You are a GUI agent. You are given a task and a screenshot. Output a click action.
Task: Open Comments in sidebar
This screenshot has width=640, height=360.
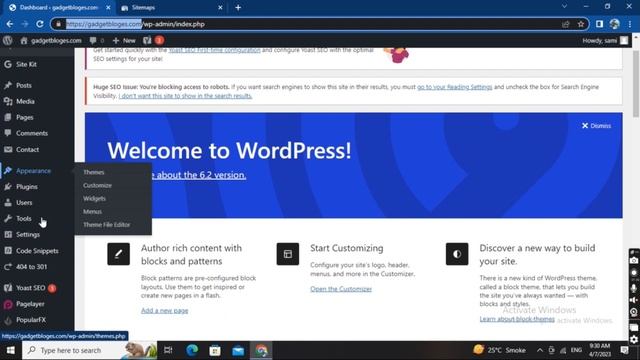click(32, 133)
